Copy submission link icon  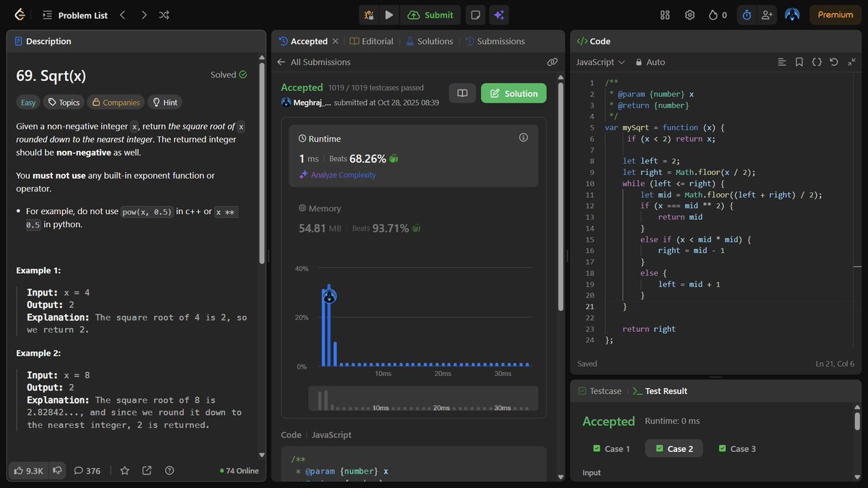552,62
